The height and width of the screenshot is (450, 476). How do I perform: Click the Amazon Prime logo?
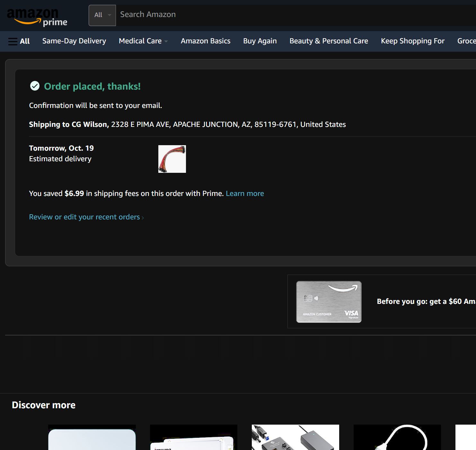coord(37,17)
